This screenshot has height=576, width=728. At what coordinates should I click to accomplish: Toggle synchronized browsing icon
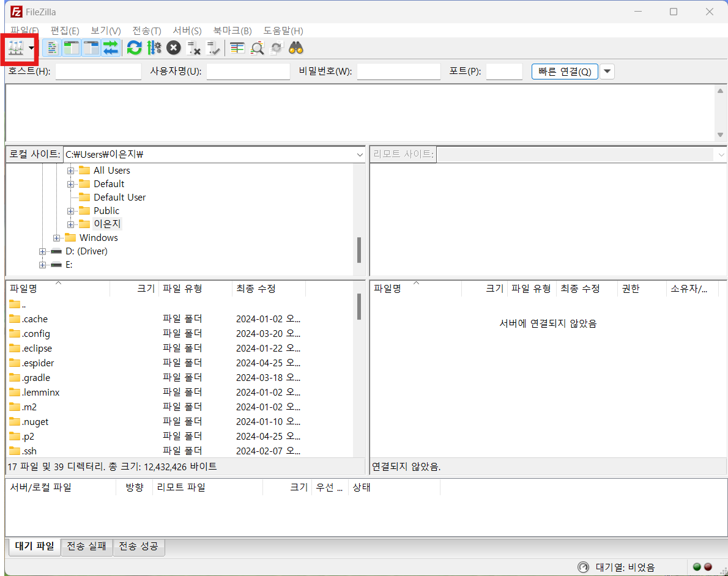click(x=277, y=48)
